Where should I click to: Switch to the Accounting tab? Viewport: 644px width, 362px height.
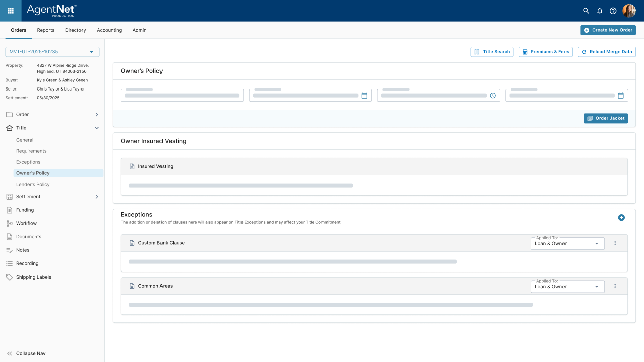(109, 30)
